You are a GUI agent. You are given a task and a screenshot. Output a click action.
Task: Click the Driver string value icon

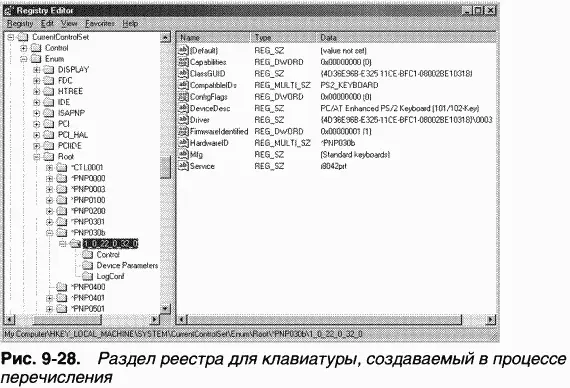tap(184, 120)
